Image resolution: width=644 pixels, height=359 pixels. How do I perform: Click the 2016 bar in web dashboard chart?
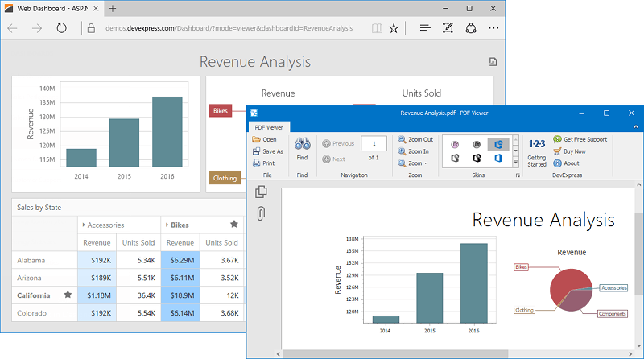(x=167, y=132)
